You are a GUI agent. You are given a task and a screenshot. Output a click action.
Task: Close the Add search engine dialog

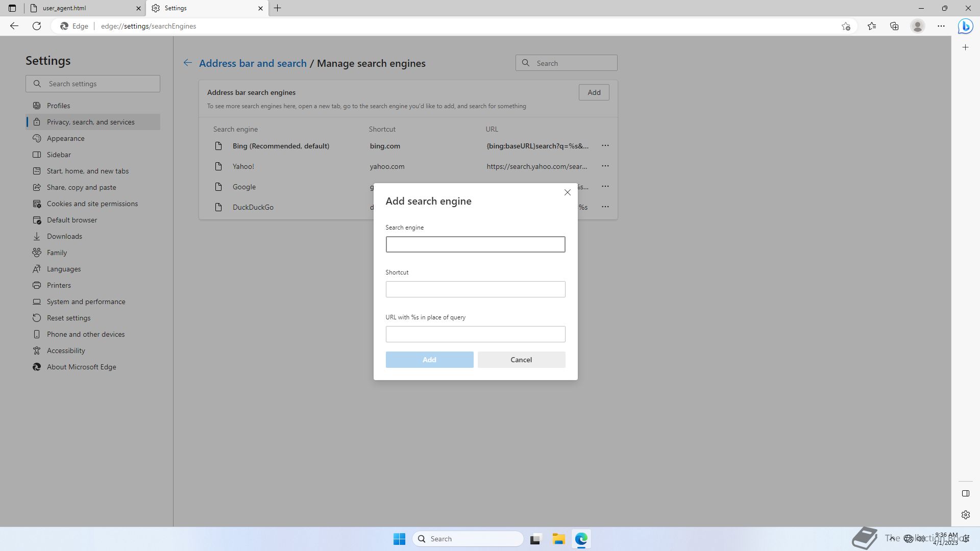coord(567,192)
